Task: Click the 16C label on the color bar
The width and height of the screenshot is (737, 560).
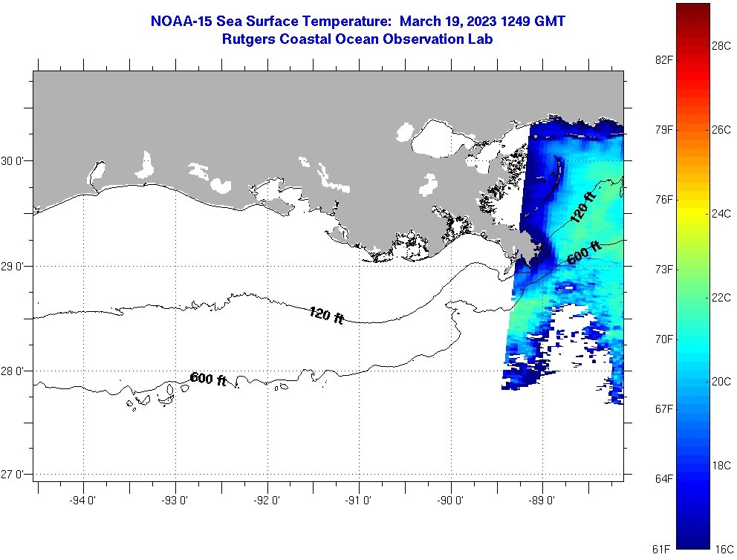Action: click(724, 549)
